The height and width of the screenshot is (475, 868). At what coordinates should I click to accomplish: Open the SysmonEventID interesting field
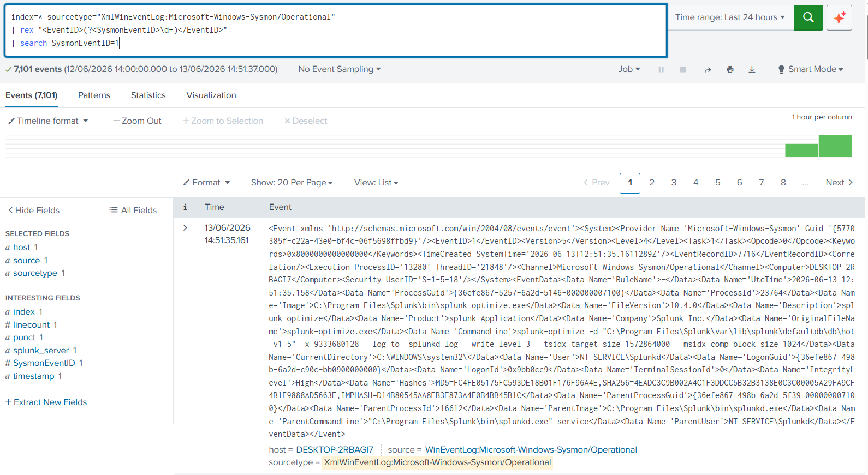44,363
